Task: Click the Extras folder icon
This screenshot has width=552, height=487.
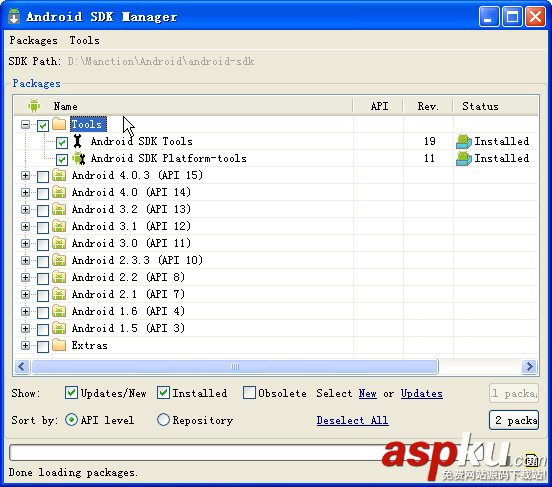Action: [x=59, y=345]
